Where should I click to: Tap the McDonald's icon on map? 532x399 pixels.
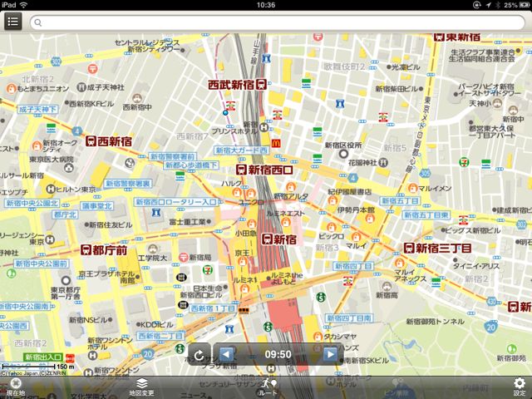click(x=276, y=144)
